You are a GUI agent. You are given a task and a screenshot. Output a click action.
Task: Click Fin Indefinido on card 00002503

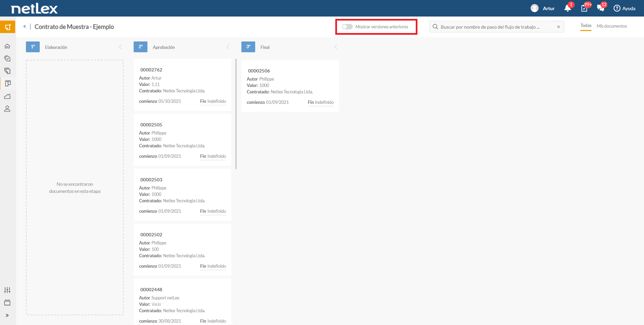pos(213,211)
